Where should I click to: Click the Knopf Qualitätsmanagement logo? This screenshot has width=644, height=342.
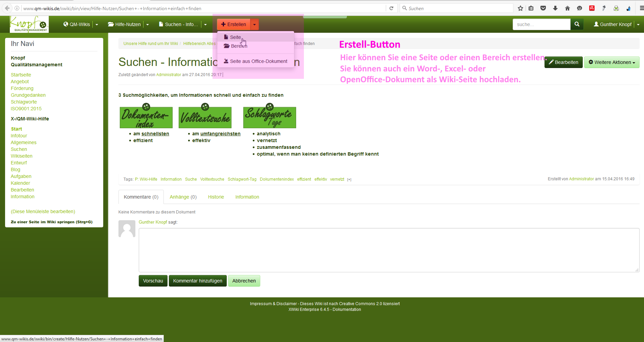pos(29,24)
